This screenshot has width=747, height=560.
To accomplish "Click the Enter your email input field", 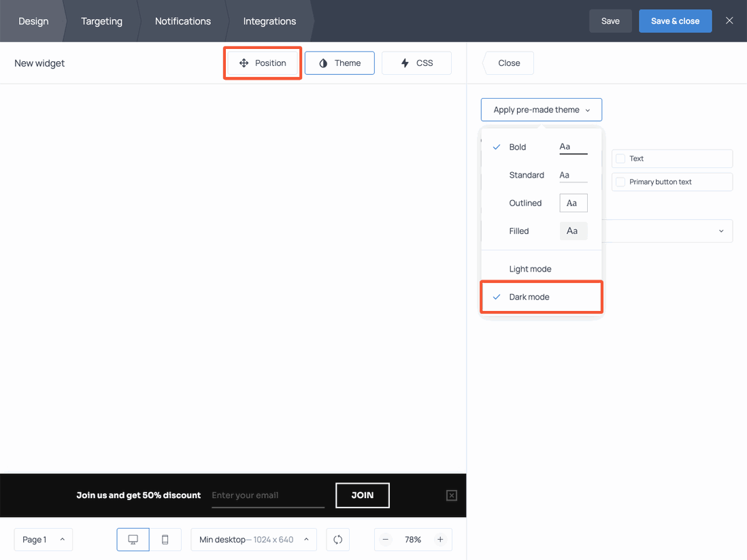I will [267, 495].
